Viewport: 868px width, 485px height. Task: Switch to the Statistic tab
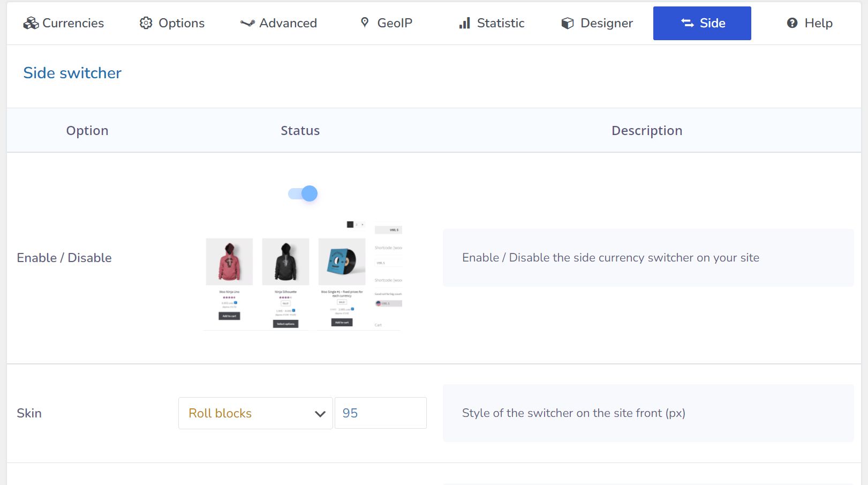pyautogui.click(x=500, y=23)
